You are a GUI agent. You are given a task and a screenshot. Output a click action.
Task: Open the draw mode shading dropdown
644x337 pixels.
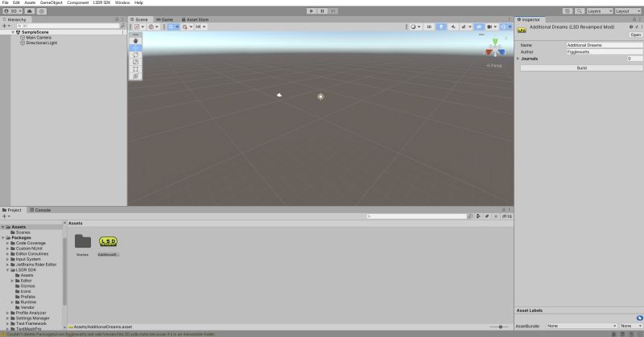click(x=415, y=27)
